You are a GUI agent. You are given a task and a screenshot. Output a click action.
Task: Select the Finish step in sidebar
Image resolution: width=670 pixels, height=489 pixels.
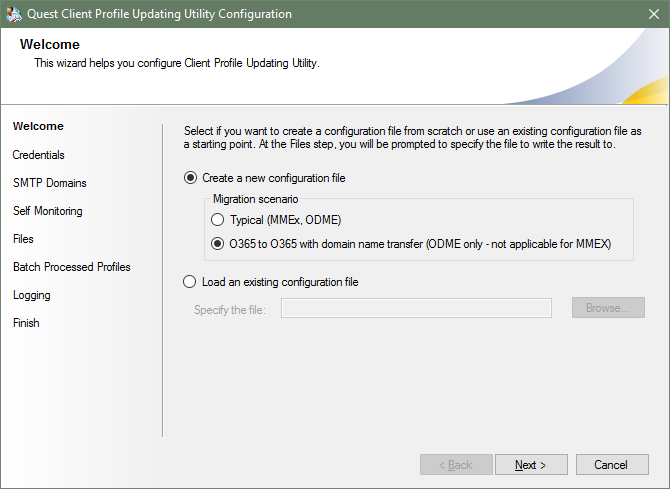click(27, 323)
